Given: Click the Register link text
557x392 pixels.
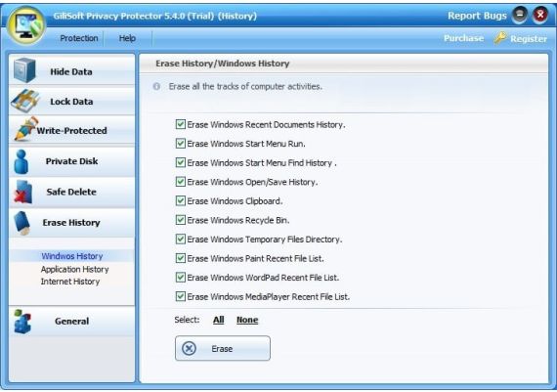Looking at the screenshot, I should click(529, 38).
